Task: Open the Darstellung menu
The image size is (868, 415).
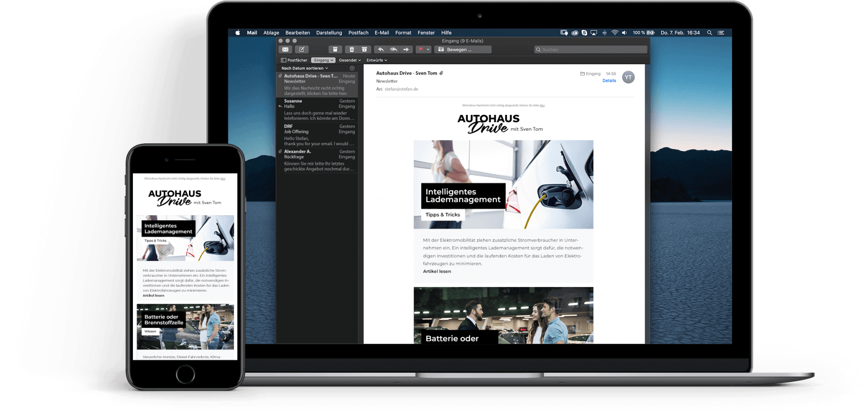Action: click(x=329, y=33)
